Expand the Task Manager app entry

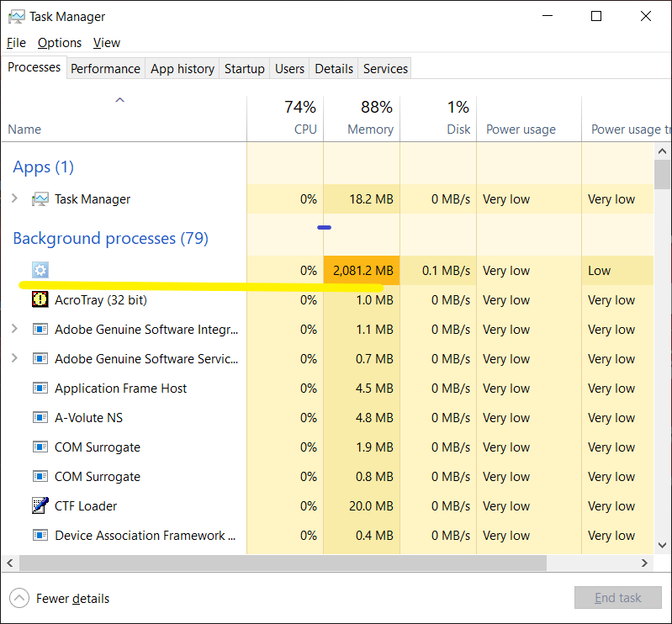[14, 199]
